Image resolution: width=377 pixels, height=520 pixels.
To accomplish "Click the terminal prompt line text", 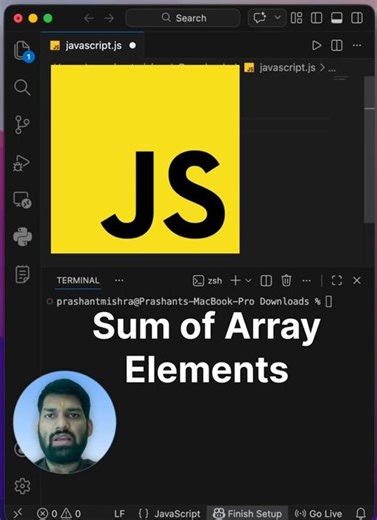I will coord(188,302).
